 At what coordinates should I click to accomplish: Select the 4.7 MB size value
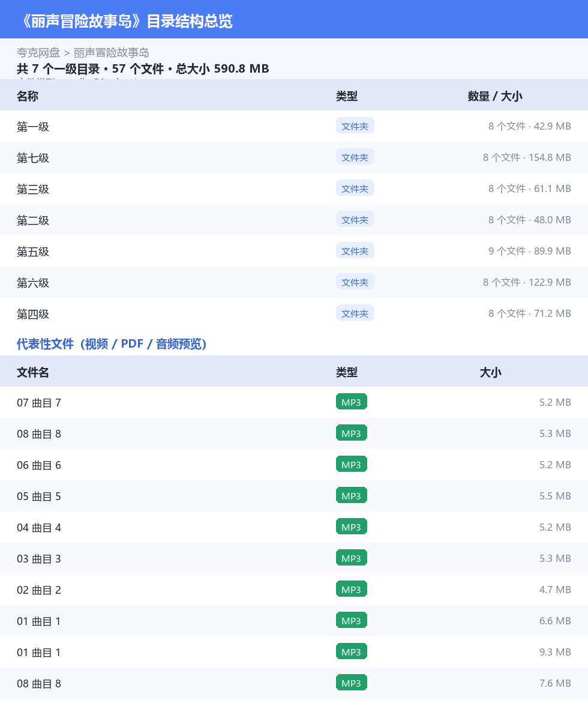tap(555, 590)
